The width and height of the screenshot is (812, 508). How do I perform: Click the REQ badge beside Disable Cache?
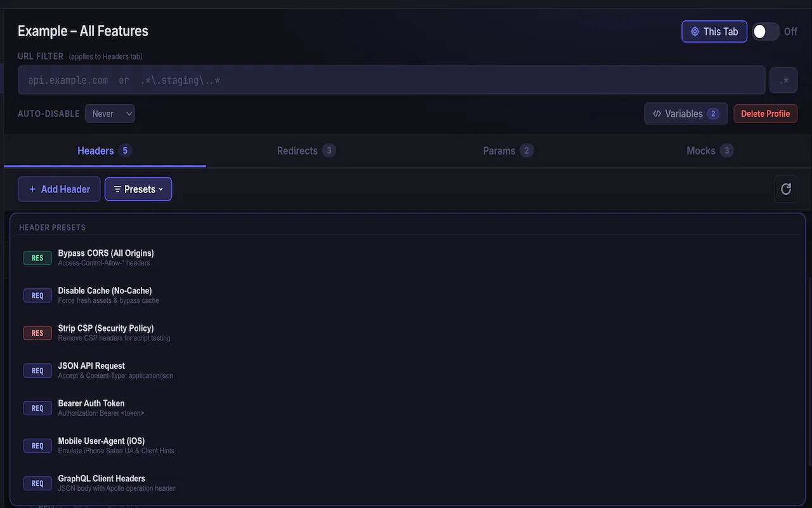click(37, 295)
